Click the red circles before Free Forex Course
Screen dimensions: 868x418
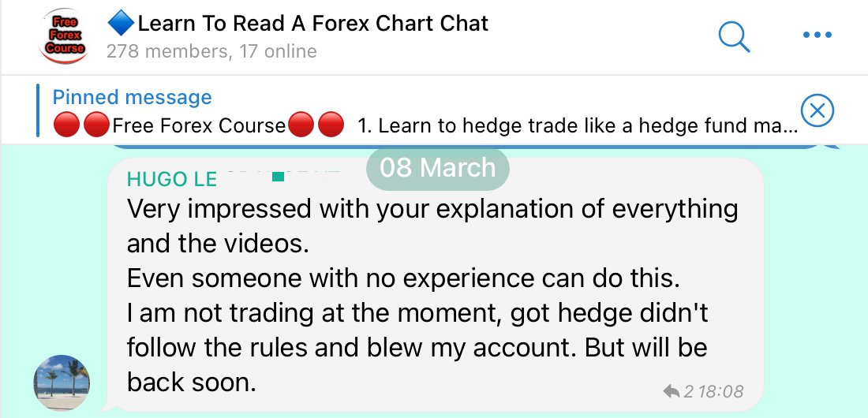[81, 125]
